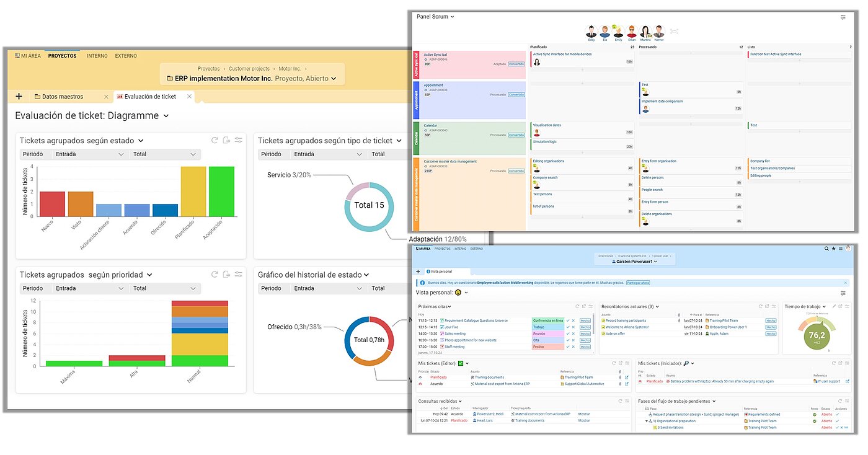Refresh the Recordatorios actuales widget
The image size is (868, 455).
(x=761, y=306)
